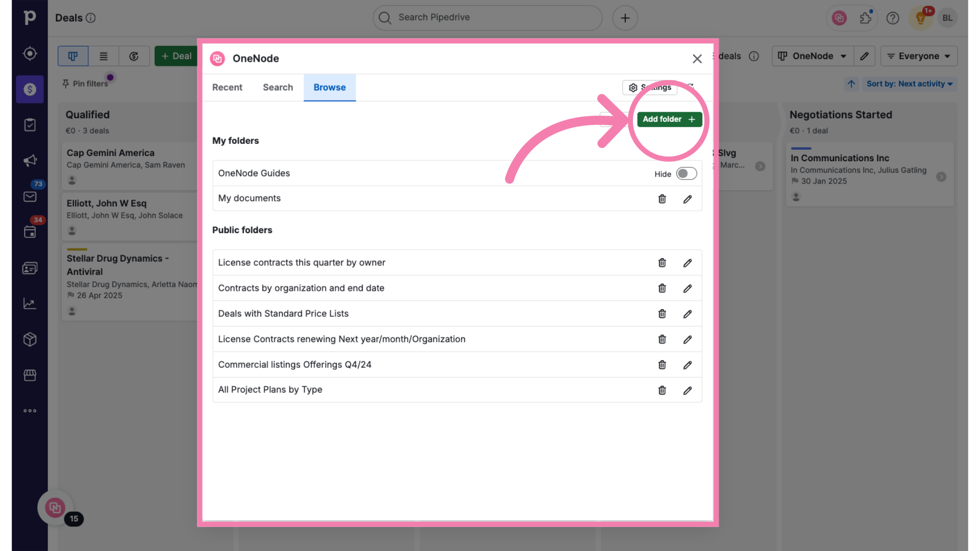Open the Products box icon in sidebar
This screenshot has height=551, width=980.
(30, 339)
